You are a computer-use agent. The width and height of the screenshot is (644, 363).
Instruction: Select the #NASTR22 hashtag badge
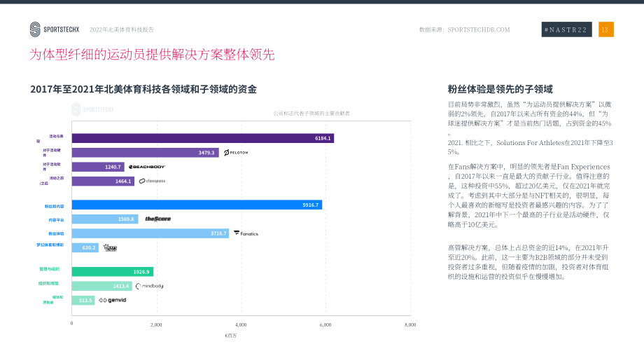566,29
